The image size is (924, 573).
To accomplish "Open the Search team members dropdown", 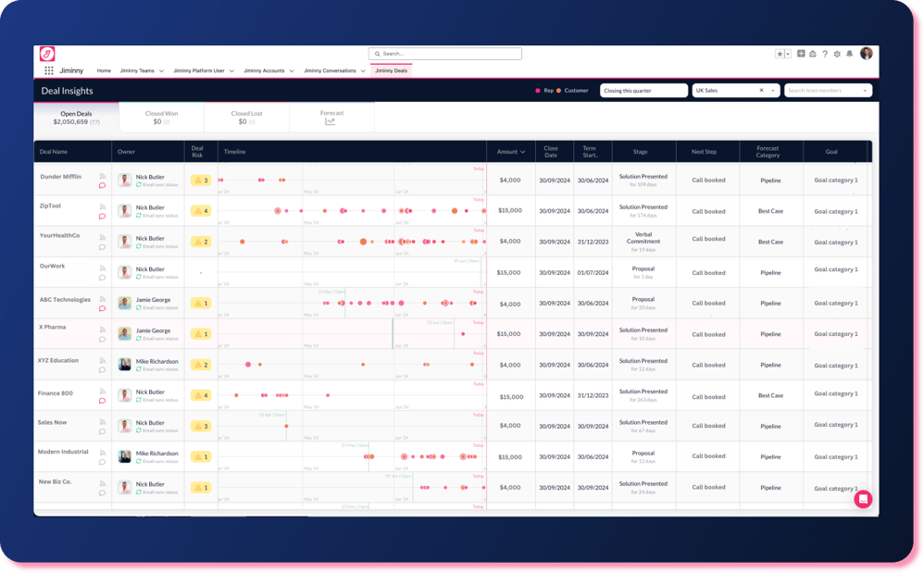I will 828,91.
